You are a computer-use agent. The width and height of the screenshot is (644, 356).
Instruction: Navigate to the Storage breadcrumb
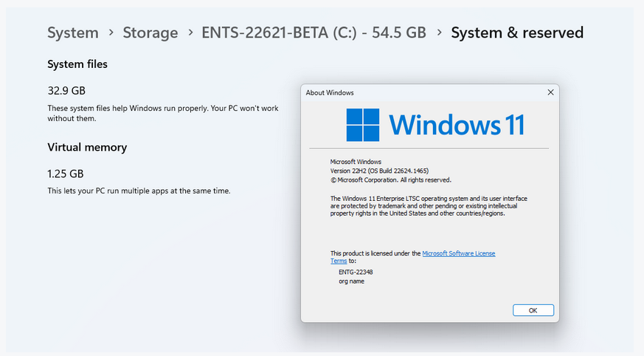click(x=150, y=32)
